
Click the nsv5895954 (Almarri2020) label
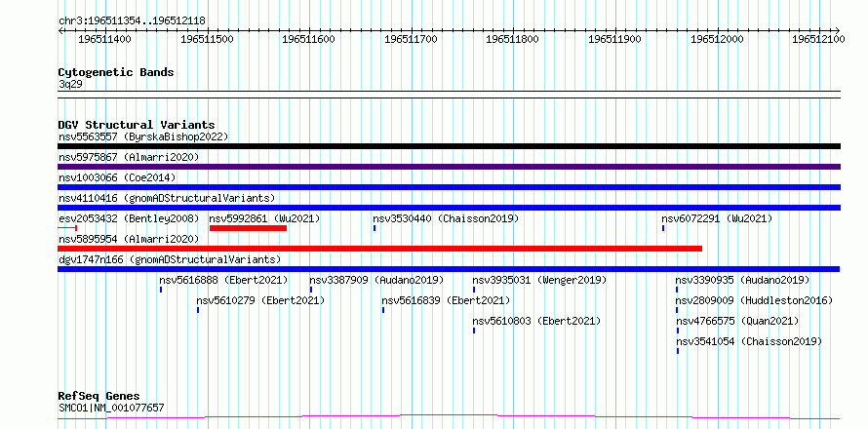pyautogui.click(x=129, y=239)
